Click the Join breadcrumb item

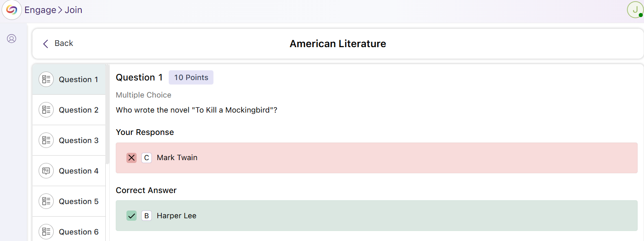click(74, 10)
